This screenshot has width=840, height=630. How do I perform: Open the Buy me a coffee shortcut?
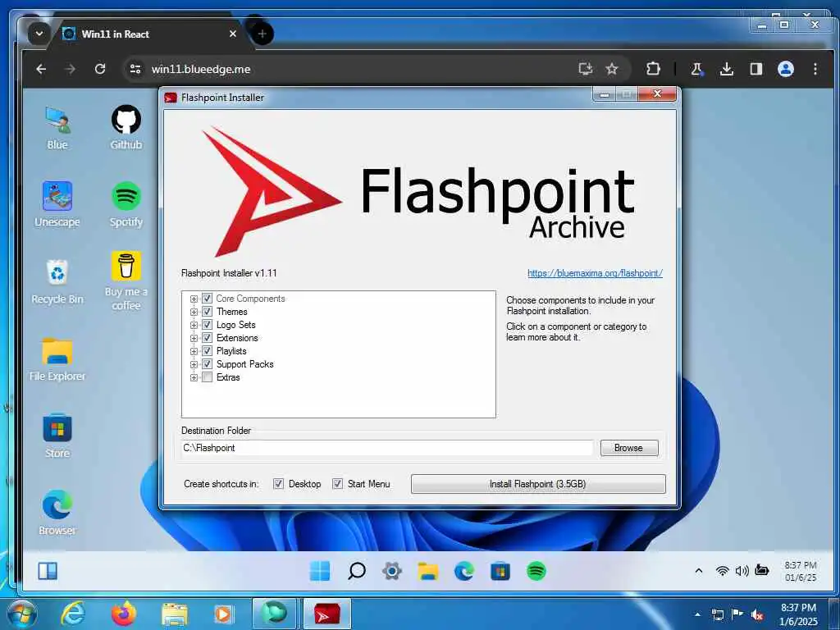point(126,281)
